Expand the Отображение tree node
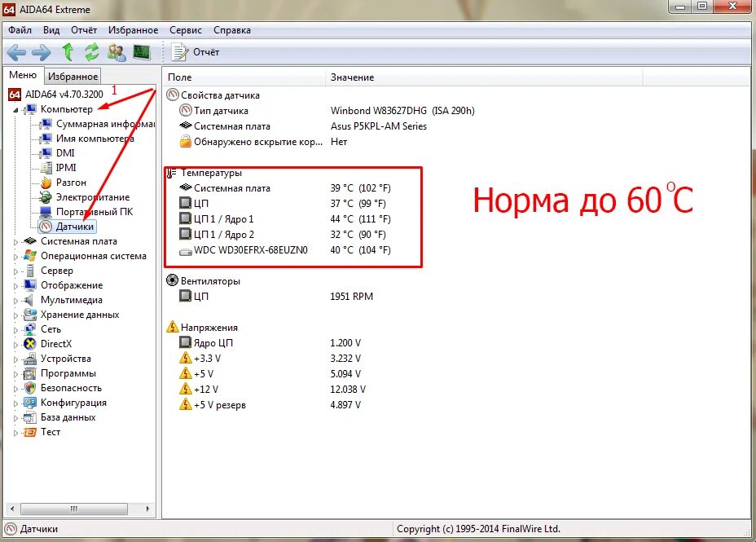This screenshot has width=756, height=542. pos(15,286)
